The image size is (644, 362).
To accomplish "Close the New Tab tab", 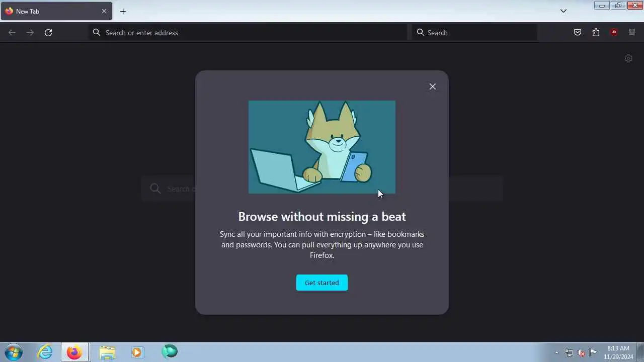I will 104,11.
